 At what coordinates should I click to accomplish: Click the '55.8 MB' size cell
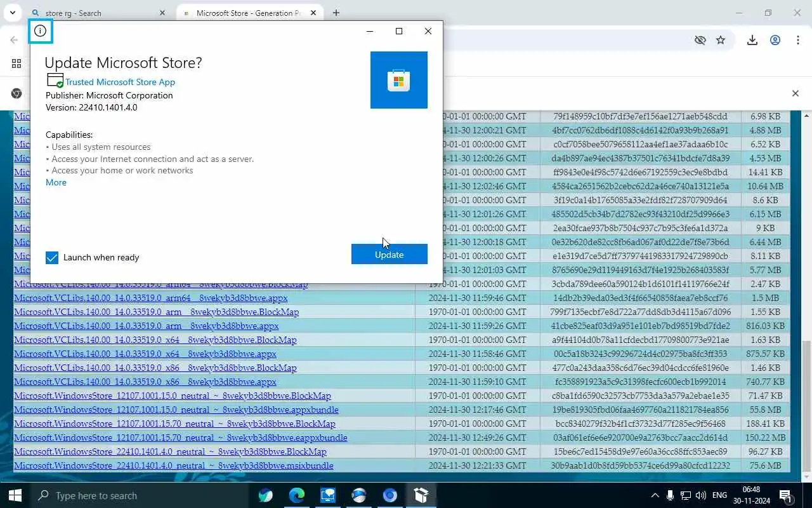pos(766,410)
